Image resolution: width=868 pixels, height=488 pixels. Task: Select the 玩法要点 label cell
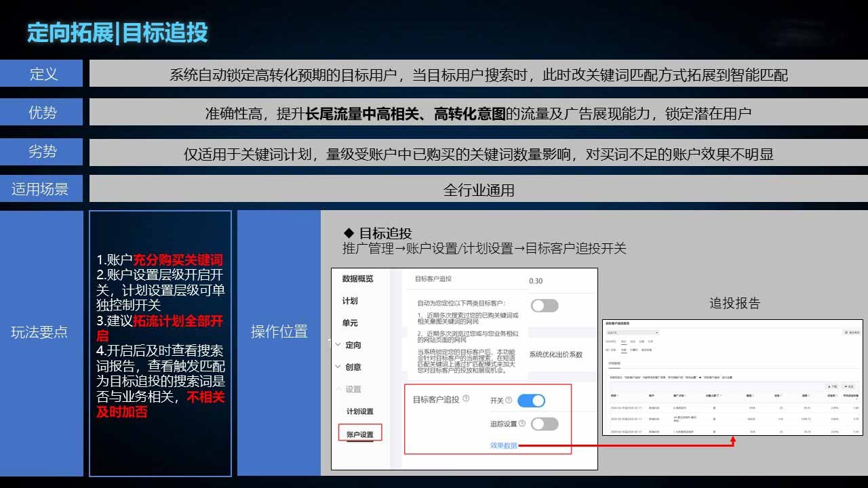[41, 343]
